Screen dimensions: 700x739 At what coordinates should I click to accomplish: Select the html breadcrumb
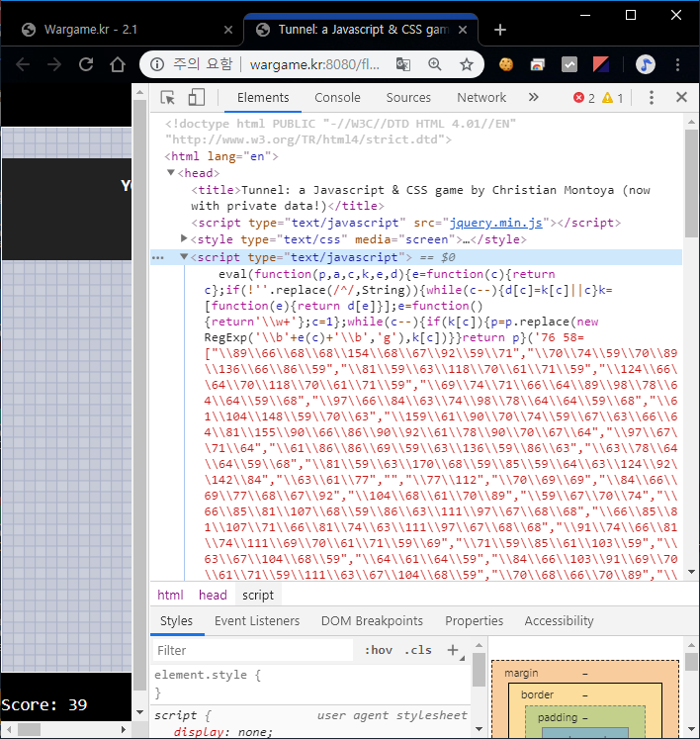pyautogui.click(x=170, y=596)
